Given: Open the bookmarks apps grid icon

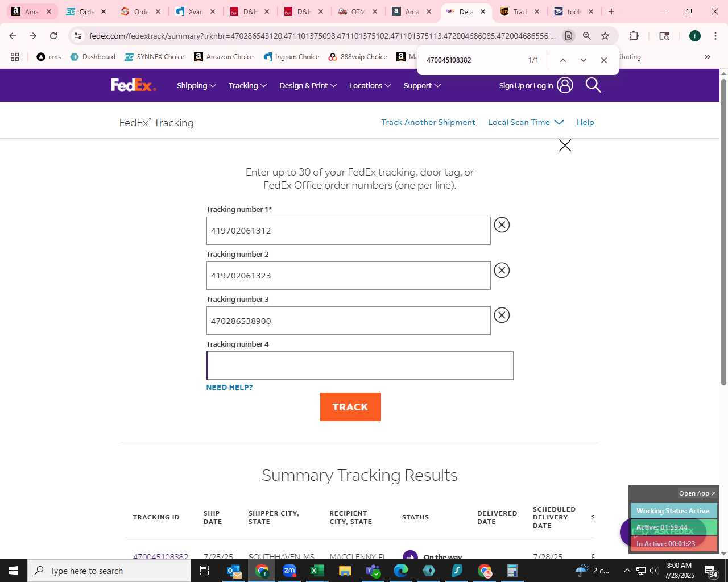Looking at the screenshot, I should point(15,57).
